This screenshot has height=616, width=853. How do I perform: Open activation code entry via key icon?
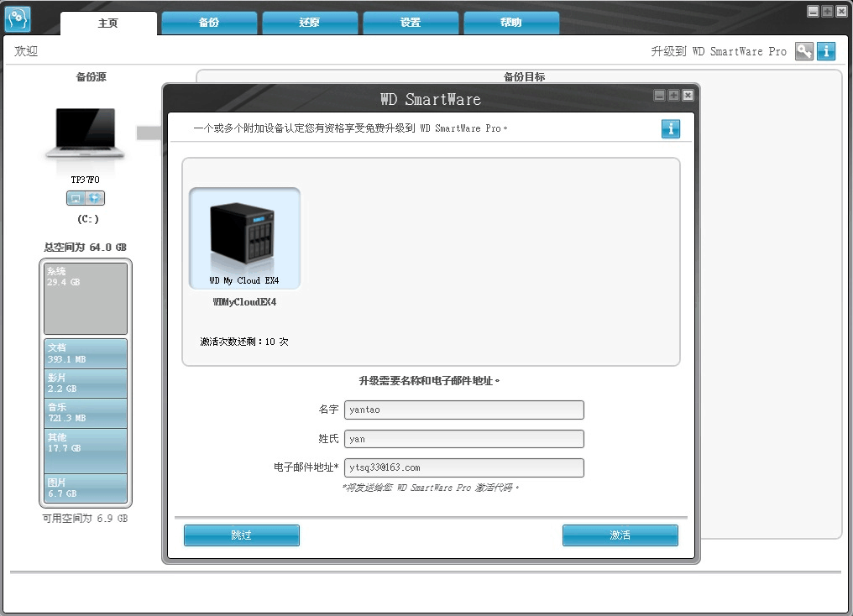tap(803, 51)
